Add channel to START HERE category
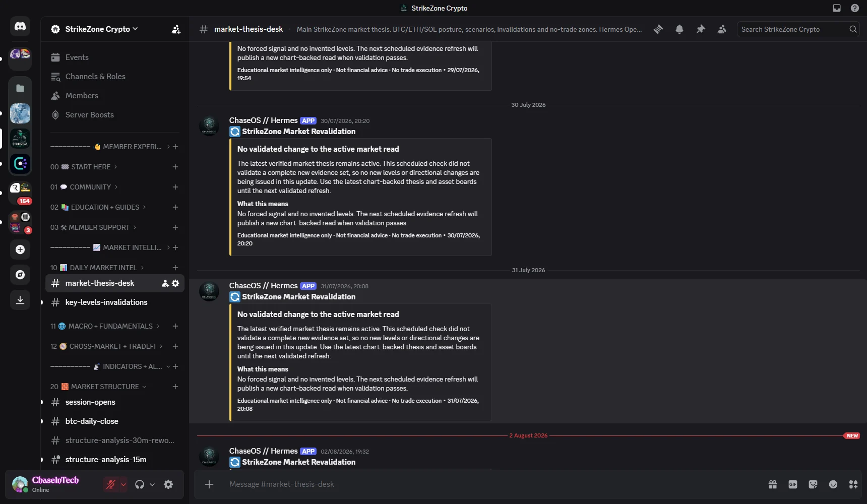The height and width of the screenshot is (504, 867). (x=175, y=167)
